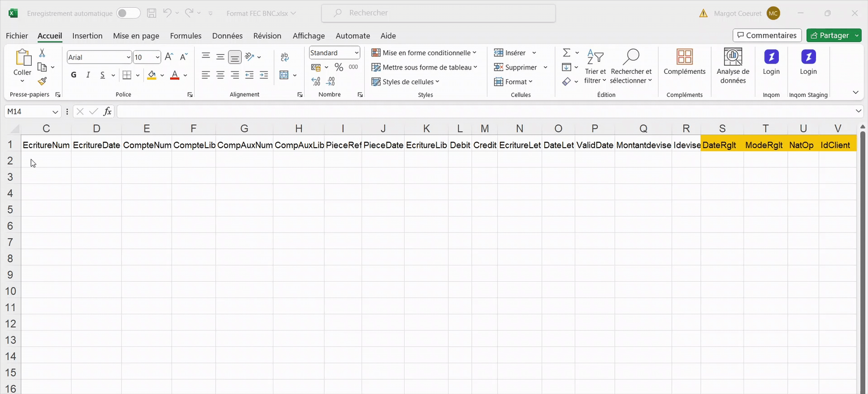Toggle Enregistrement automatique switch
The image size is (868, 394).
128,13
